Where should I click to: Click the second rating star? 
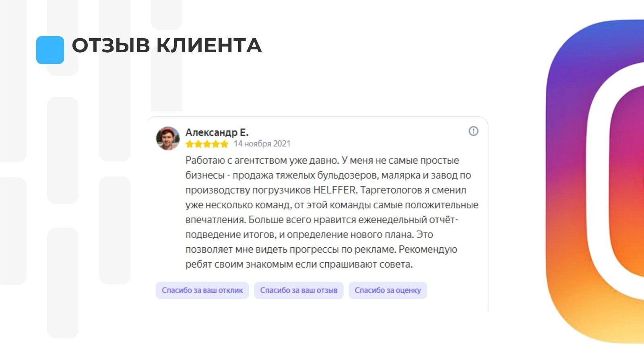tap(198, 144)
